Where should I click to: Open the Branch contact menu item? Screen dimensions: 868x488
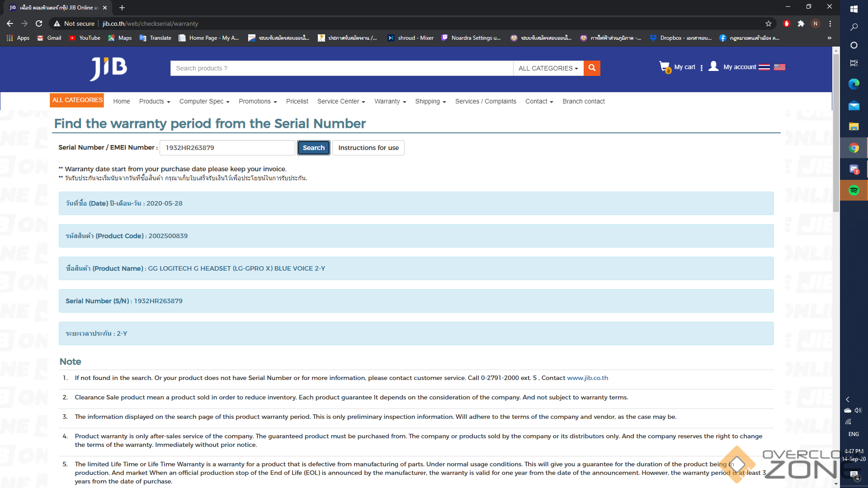click(583, 101)
